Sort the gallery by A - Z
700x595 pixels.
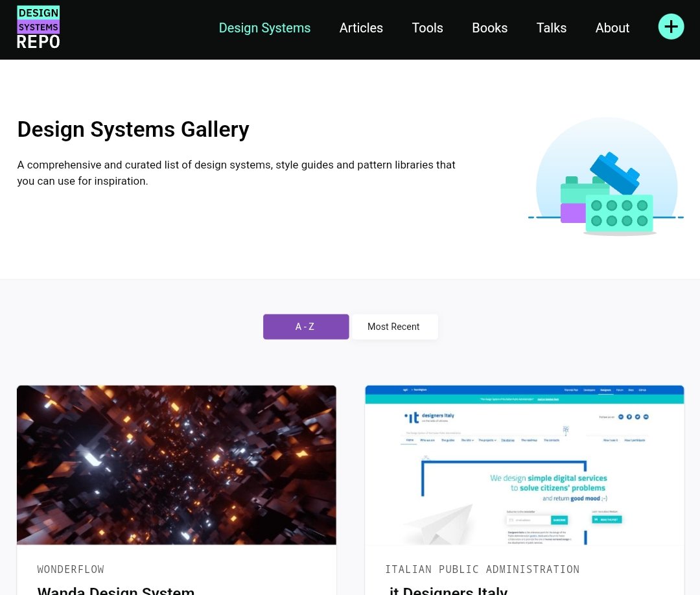[x=306, y=327]
